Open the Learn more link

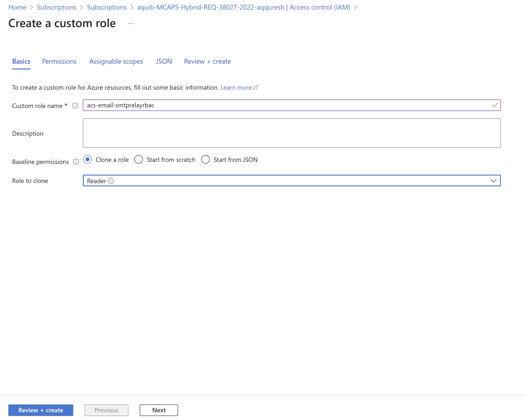pos(236,87)
